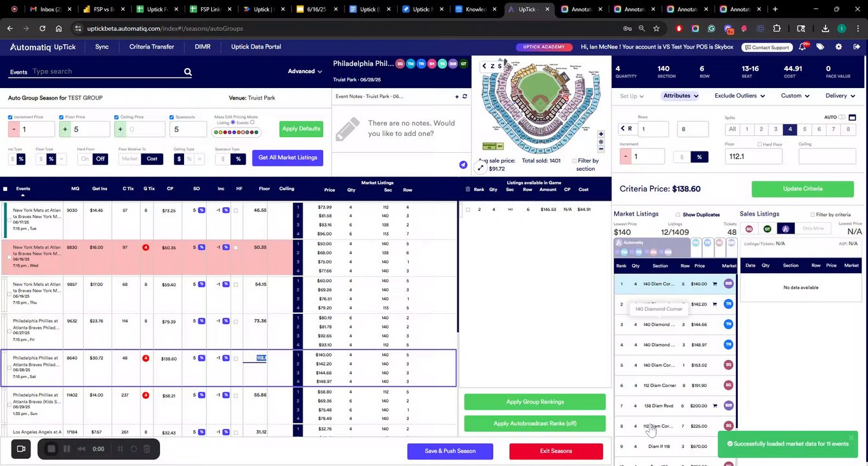
Task: Open Criteria Transfer in the top menu
Action: click(152, 47)
